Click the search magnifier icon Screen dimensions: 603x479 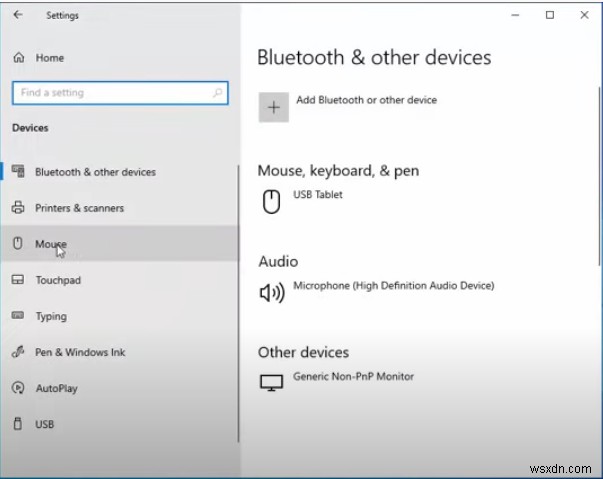click(217, 93)
